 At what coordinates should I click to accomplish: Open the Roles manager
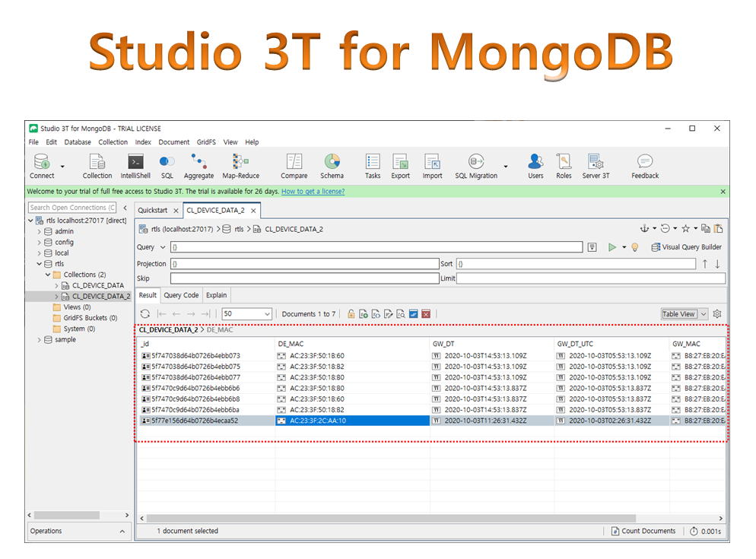pyautogui.click(x=564, y=166)
